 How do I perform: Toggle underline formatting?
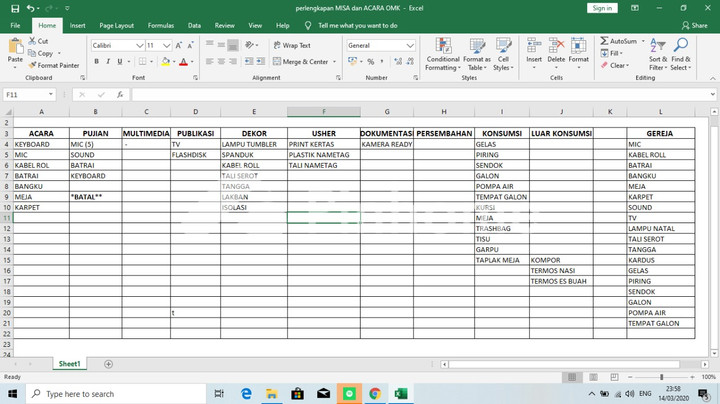coord(121,62)
